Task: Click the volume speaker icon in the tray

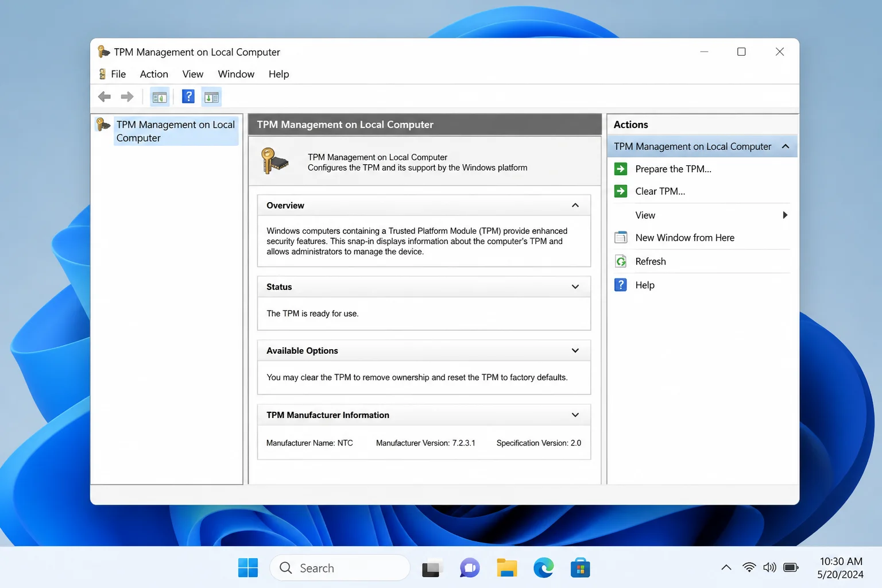Action: [x=769, y=567]
